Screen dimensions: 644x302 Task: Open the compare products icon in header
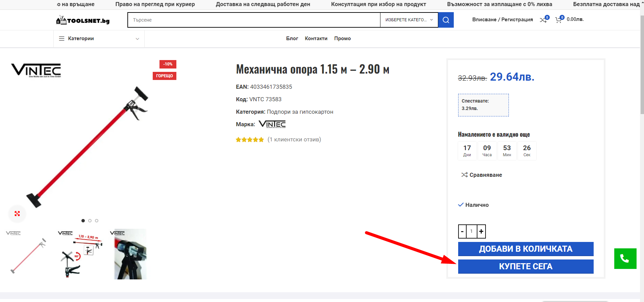[543, 20]
